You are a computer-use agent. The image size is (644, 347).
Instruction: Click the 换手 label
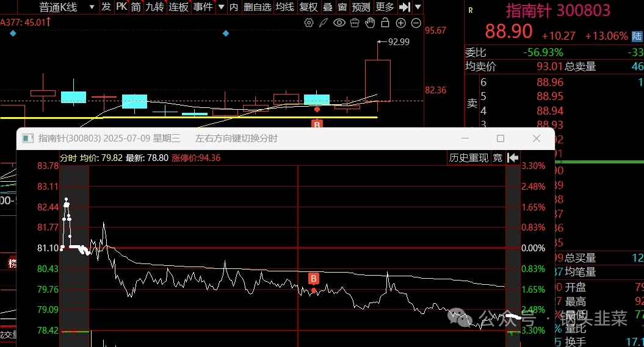click(576, 342)
